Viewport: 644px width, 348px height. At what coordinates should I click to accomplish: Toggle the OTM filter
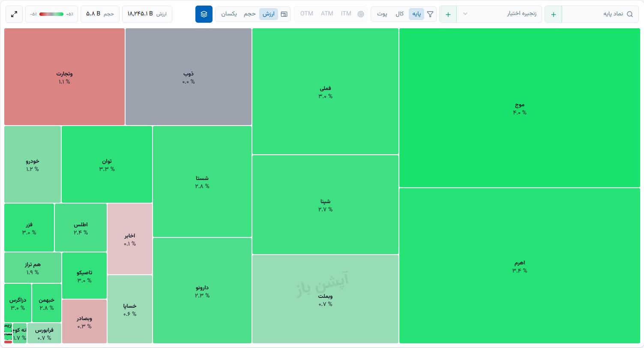click(307, 14)
